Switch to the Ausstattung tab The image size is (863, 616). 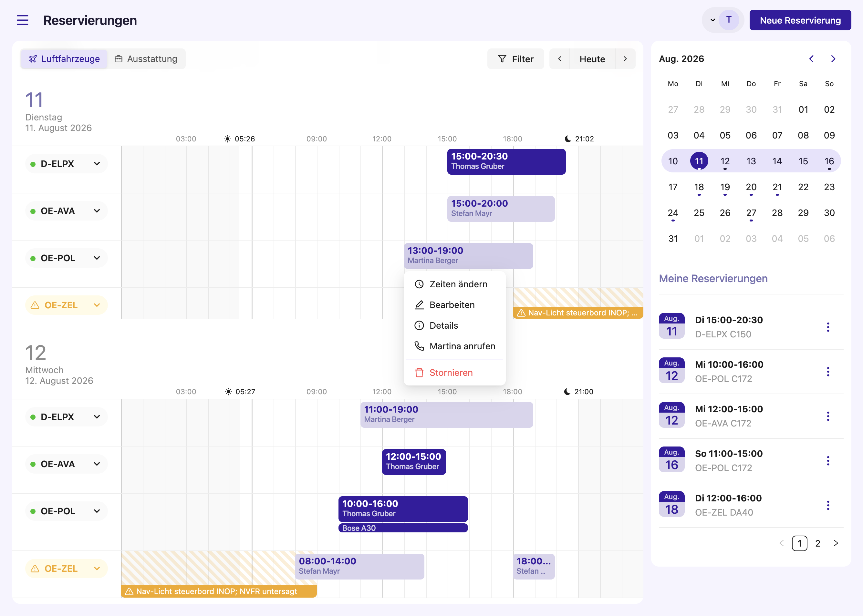click(x=146, y=59)
